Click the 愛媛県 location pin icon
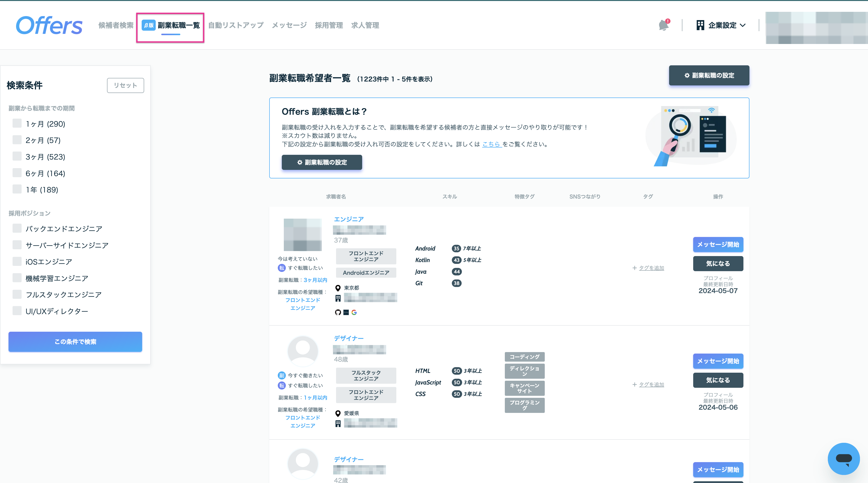 coord(338,413)
